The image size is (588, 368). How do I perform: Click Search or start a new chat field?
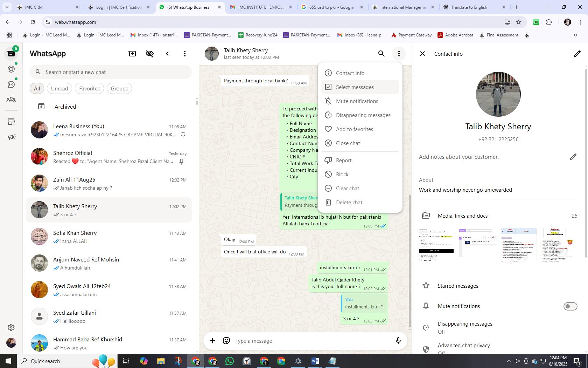(x=111, y=72)
